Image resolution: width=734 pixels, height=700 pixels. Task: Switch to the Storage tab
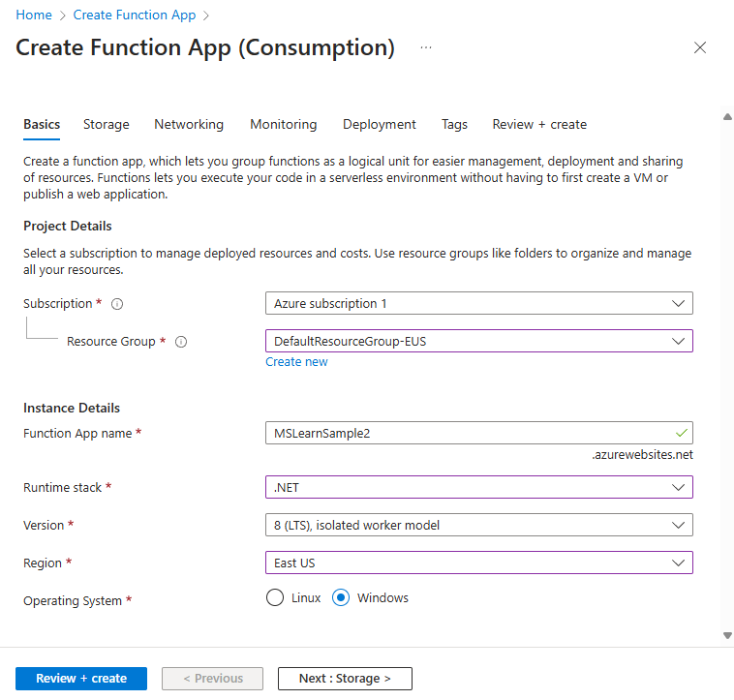[106, 124]
